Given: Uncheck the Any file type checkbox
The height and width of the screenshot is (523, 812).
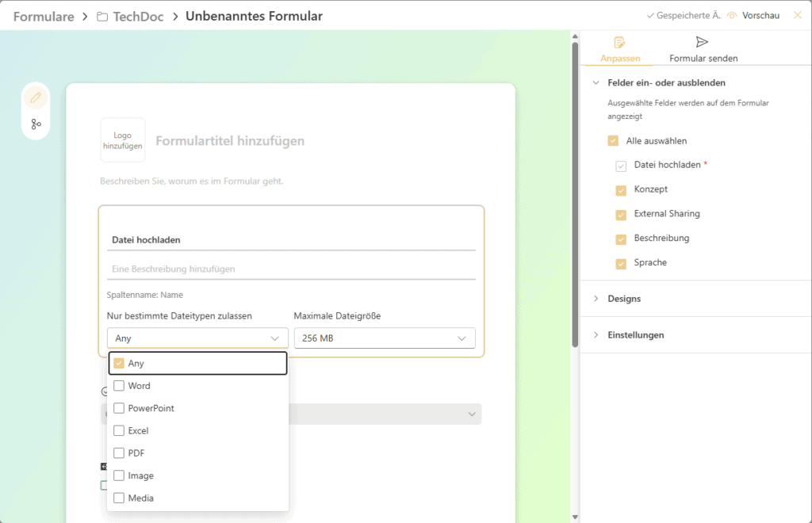Looking at the screenshot, I should (119, 363).
